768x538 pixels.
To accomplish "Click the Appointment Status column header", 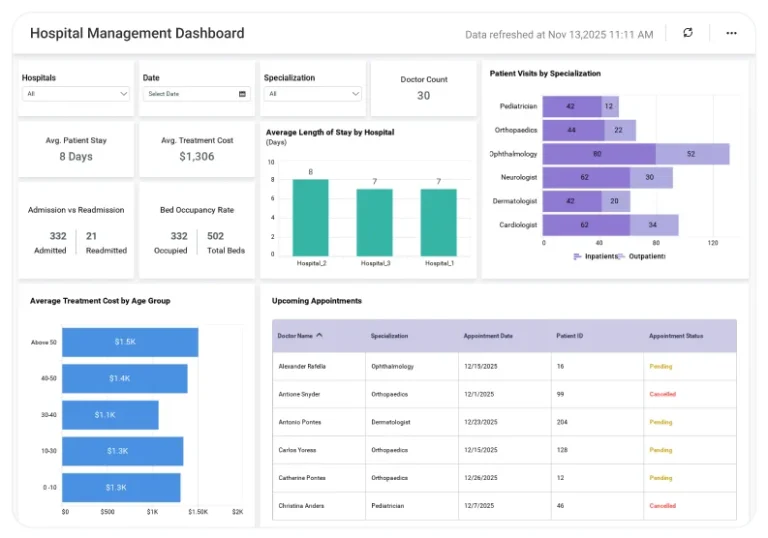I will point(675,336).
